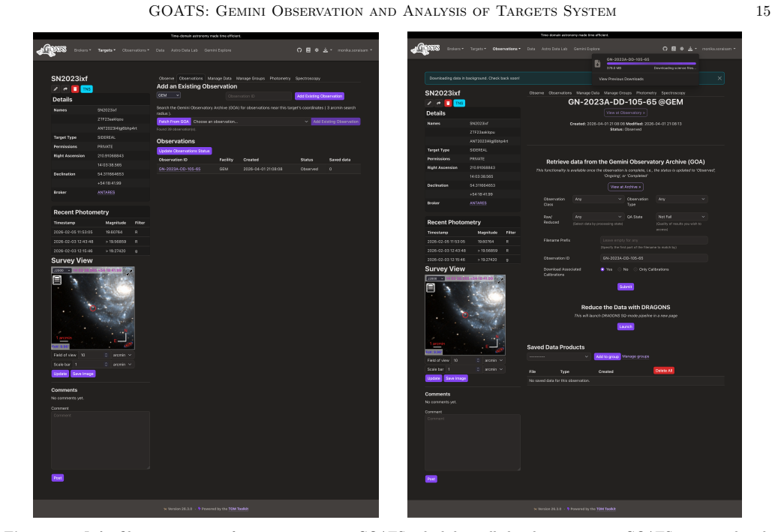Open layers stack icon in right Survey View
The height and width of the screenshot is (532, 775).
click(431, 287)
